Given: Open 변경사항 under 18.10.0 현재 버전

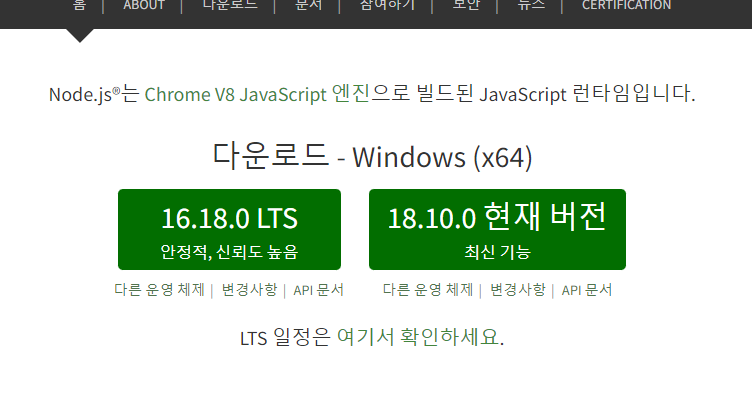Looking at the screenshot, I should point(518,290).
